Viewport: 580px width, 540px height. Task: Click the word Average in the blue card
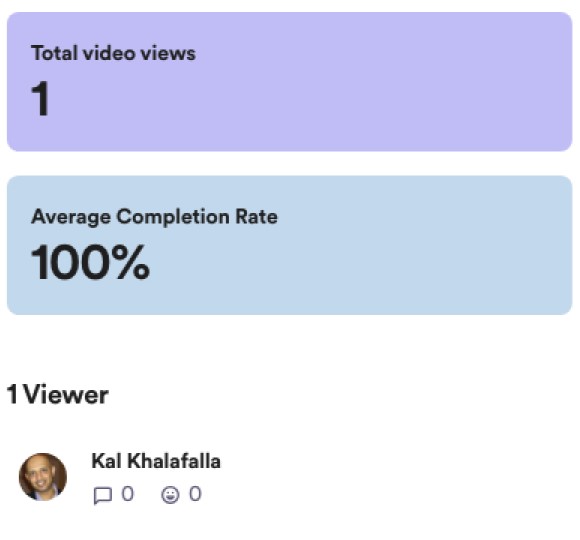[x=71, y=217]
